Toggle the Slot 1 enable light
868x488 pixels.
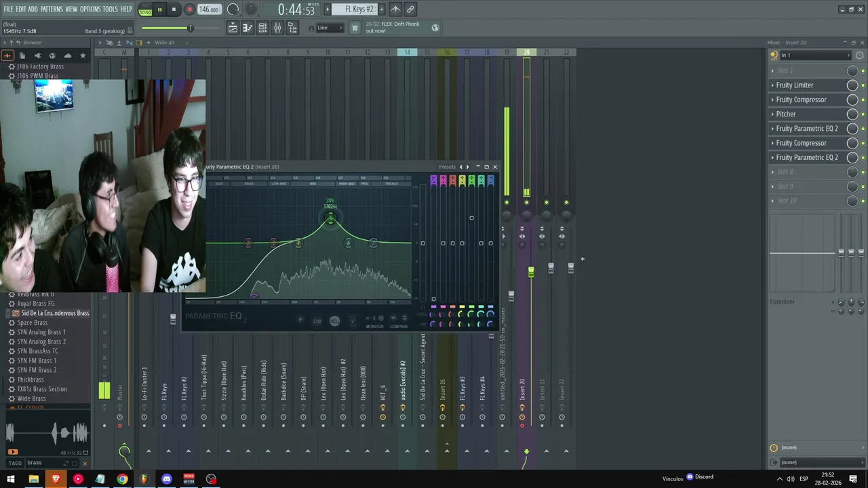[x=863, y=70]
